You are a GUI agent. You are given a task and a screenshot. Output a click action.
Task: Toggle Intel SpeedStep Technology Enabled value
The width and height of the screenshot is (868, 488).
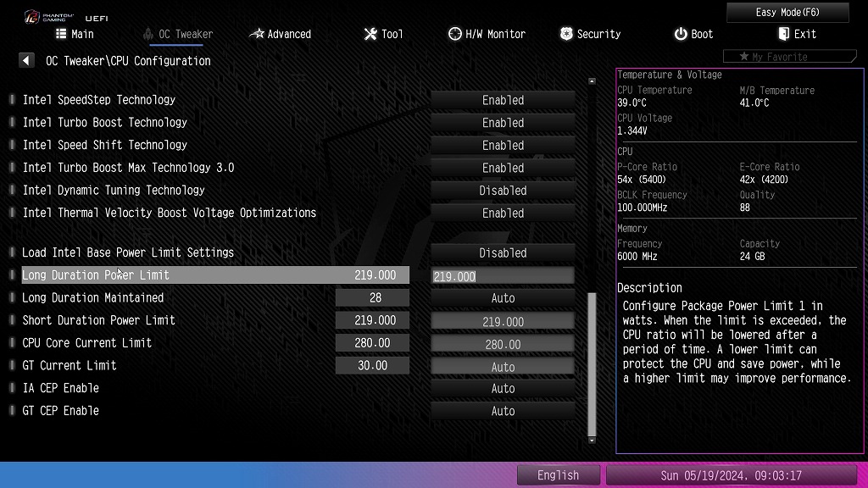pyautogui.click(x=503, y=100)
